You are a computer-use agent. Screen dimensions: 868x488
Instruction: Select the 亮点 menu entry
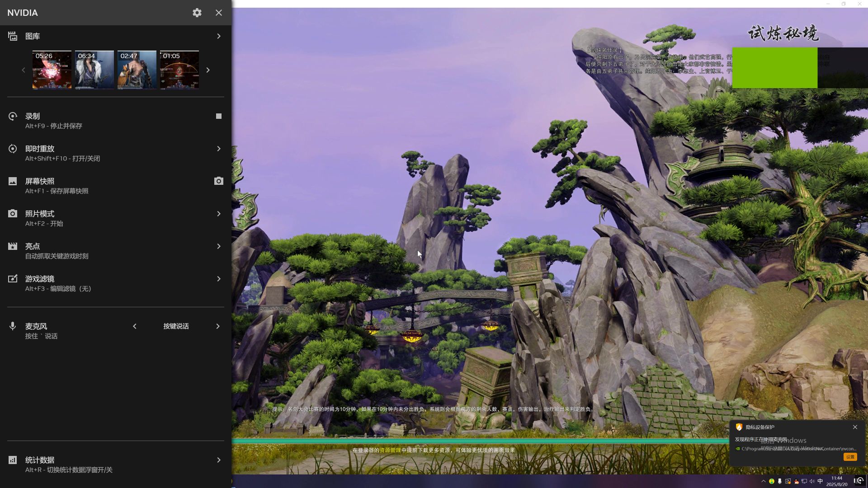coord(116,251)
